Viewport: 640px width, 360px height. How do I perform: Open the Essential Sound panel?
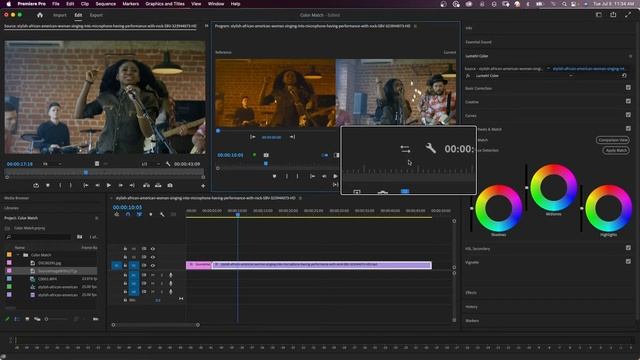478,42
